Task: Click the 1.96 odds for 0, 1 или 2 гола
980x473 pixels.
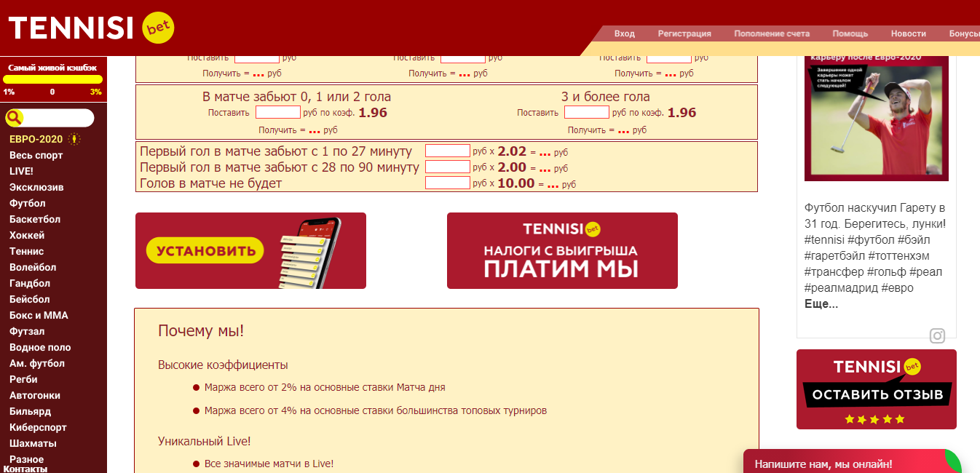Action: click(x=373, y=113)
